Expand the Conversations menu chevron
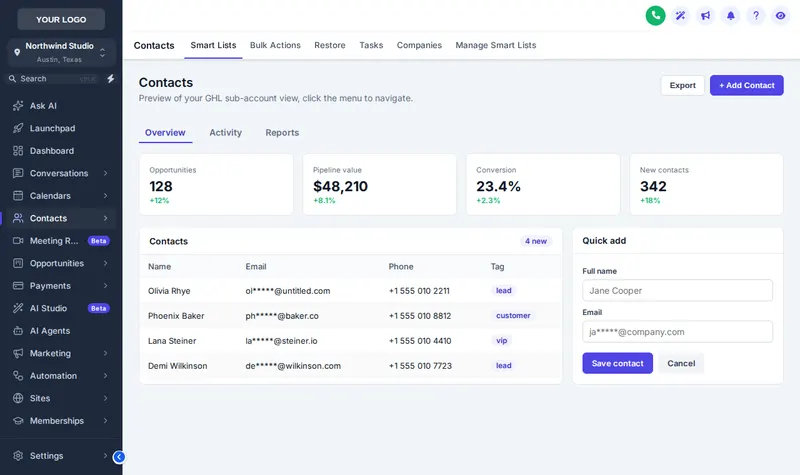 point(106,173)
